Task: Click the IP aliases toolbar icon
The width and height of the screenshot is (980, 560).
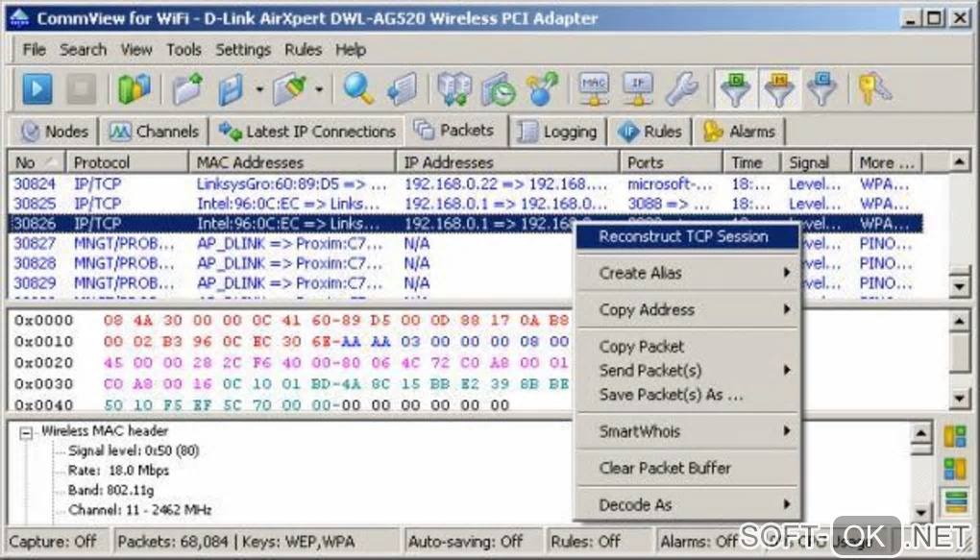Action: pos(638,88)
